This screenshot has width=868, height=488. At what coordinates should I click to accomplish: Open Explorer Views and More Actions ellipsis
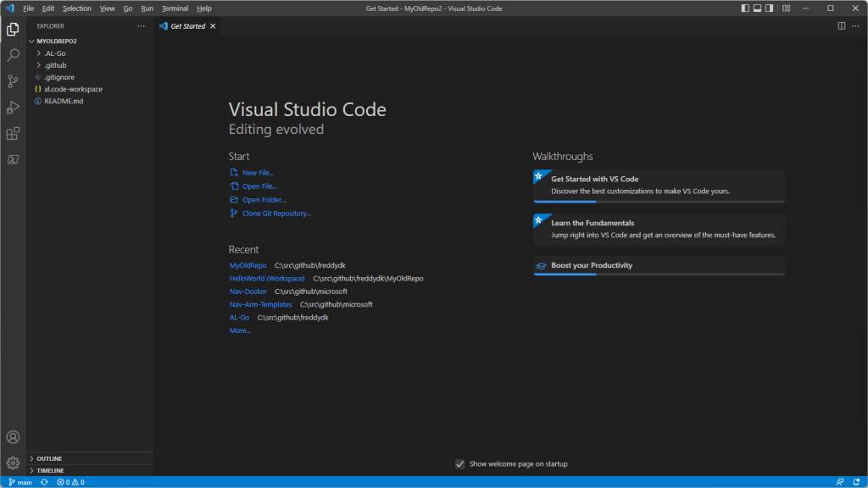click(142, 26)
